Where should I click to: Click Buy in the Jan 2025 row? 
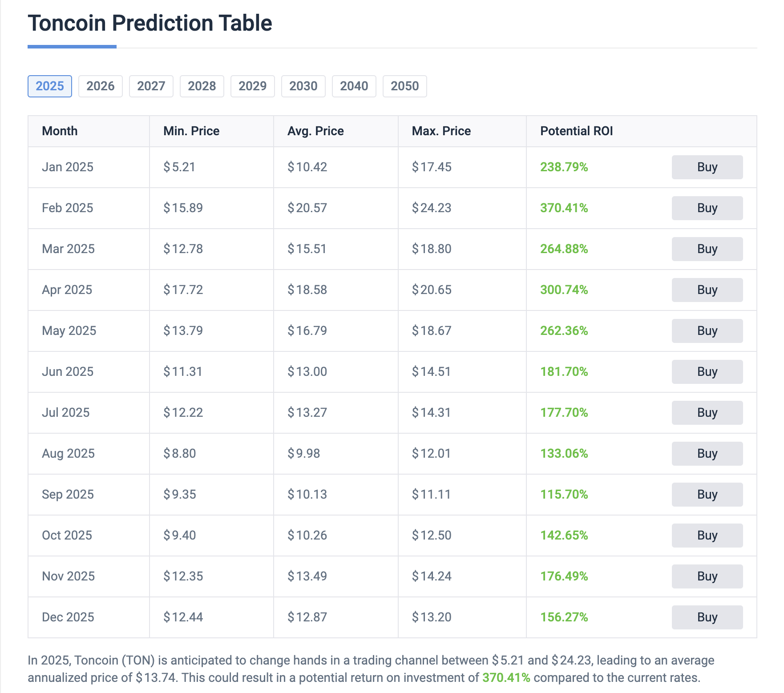click(x=707, y=167)
